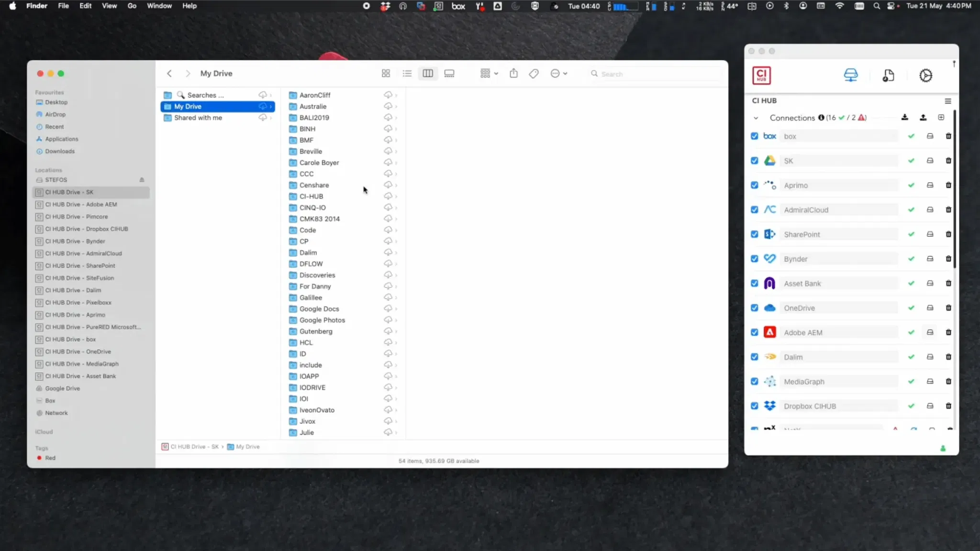The width and height of the screenshot is (980, 551).
Task: Eject the STEFOS volume
Action: point(142,180)
